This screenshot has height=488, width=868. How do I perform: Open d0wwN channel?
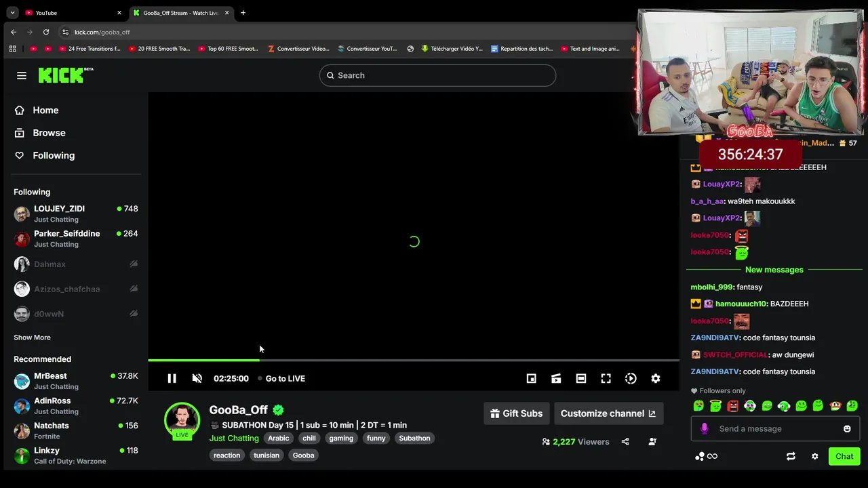pos(76,314)
